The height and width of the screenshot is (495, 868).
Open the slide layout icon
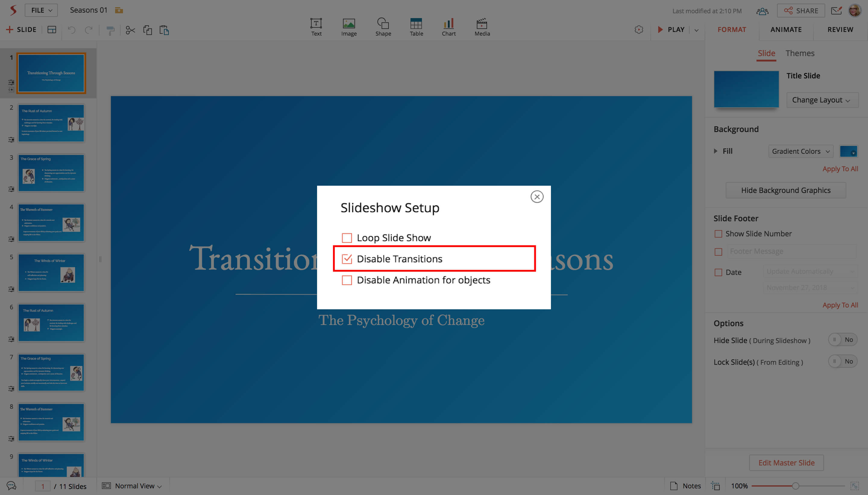(x=52, y=30)
